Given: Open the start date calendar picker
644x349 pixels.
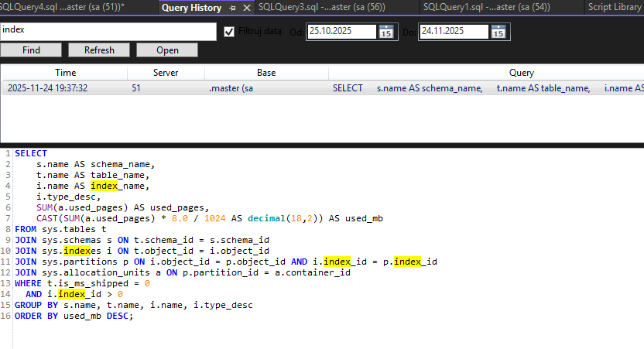Looking at the screenshot, I should [x=386, y=32].
